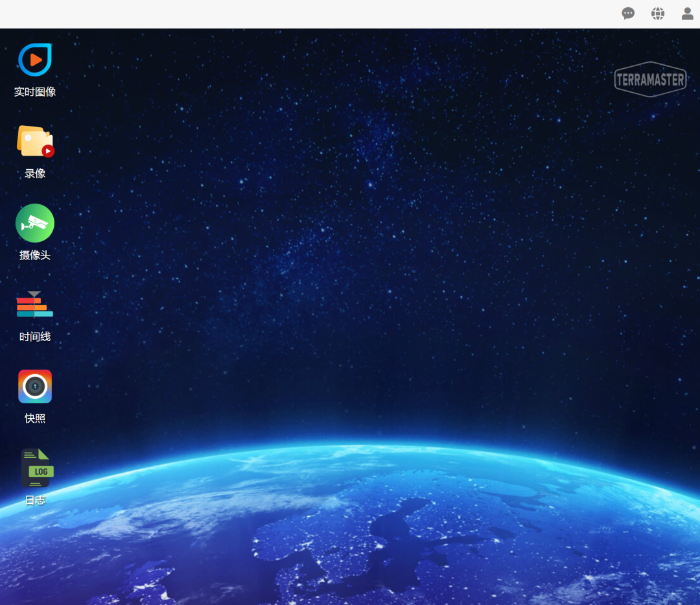Click the 快照 text label
This screenshot has width=700, height=605.
coord(35,419)
